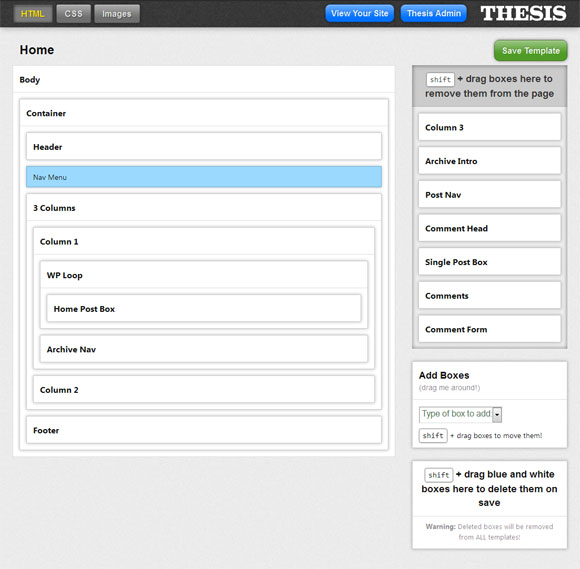Select the Footer box

203,430
